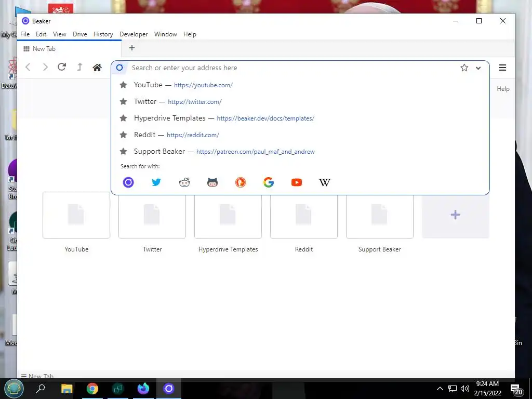The width and height of the screenshot is (532, 399).
Task: Open the Help menu in menu bar
Action: (190, 34)
